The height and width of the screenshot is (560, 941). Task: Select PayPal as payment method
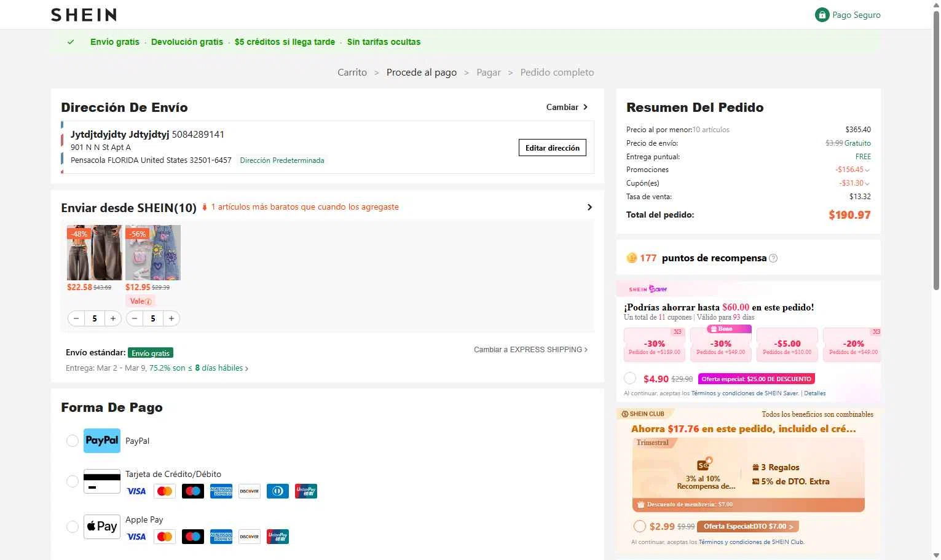pos(73,441)
